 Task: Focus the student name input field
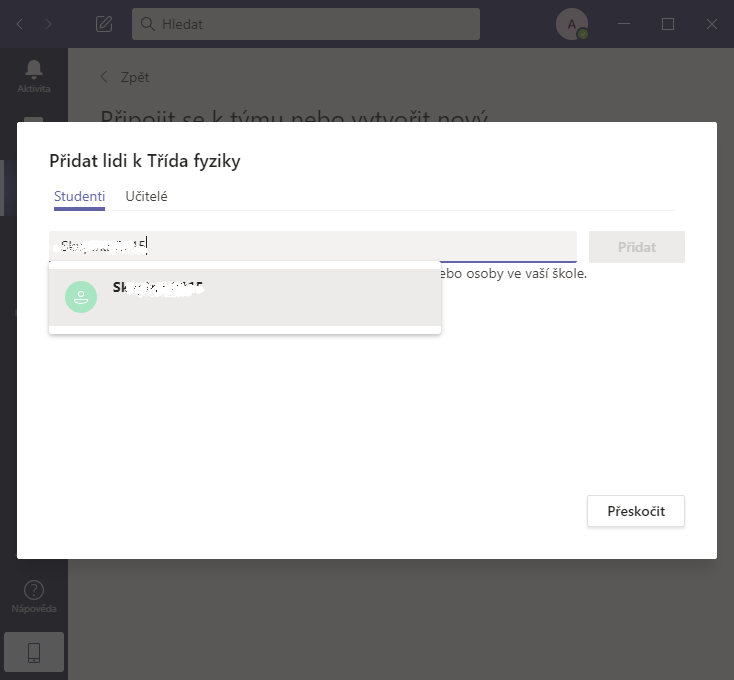[x=313, y=246]
